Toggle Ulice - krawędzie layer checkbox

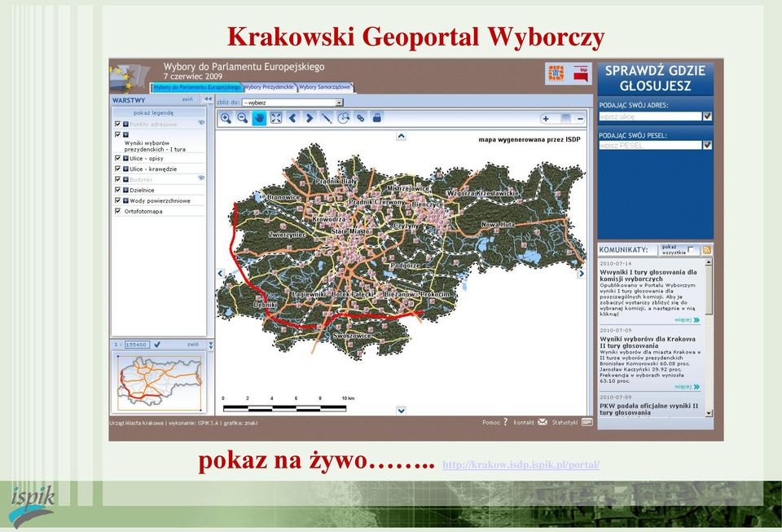pyautogui.click(x=117, y=169)
